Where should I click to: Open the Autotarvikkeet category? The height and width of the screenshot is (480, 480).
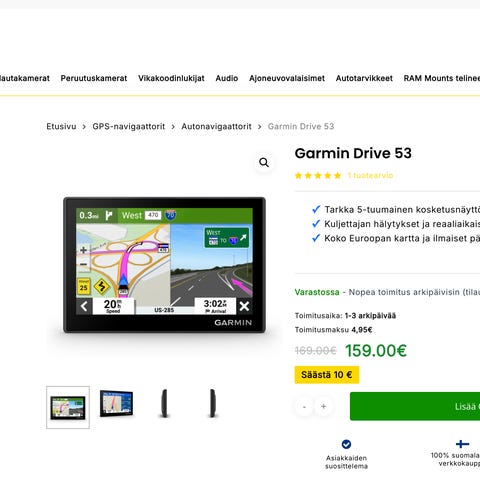click(364, 78)
